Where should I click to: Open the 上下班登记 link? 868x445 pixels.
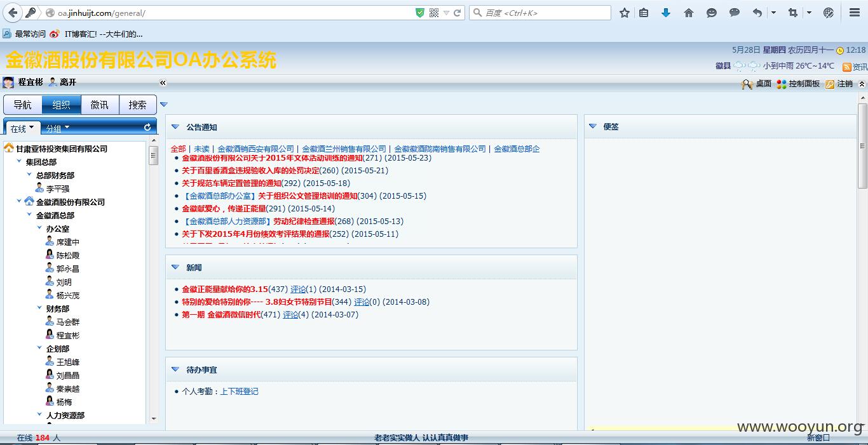[239, 392]
